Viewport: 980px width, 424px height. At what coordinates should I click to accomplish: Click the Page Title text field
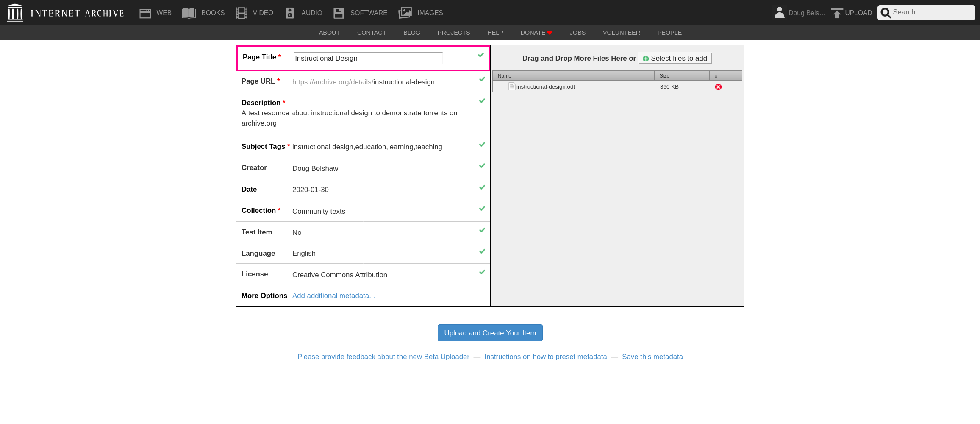368,58
